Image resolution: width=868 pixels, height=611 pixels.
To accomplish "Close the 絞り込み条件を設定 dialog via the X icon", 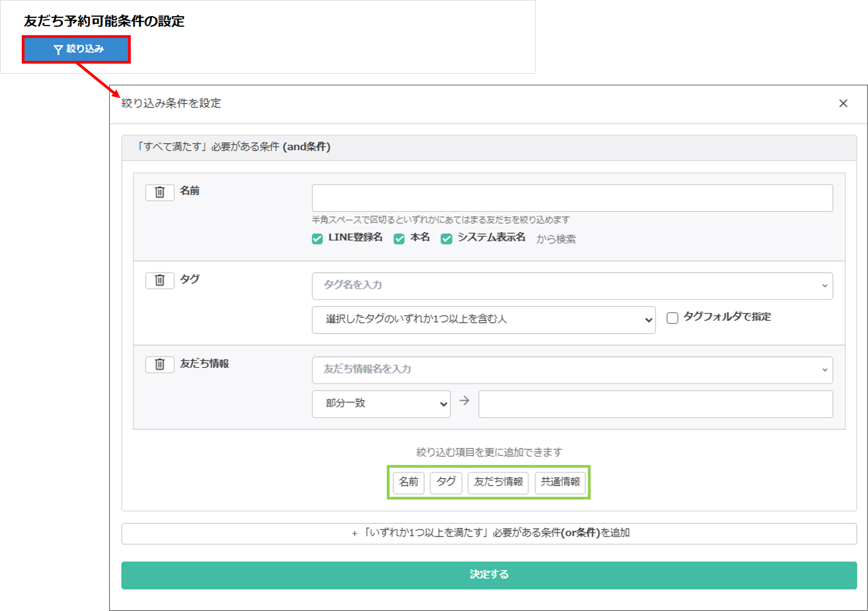I will click(843, 103).
